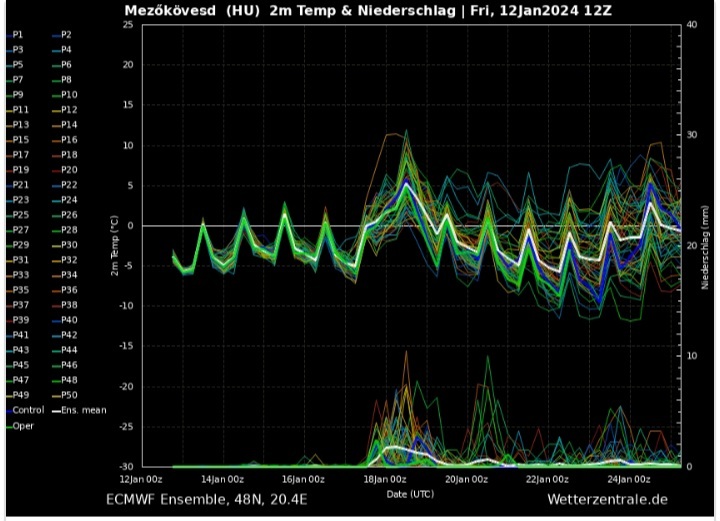Click the Wetterzentrale.de watermark text
720x521 pixels.
607,499
